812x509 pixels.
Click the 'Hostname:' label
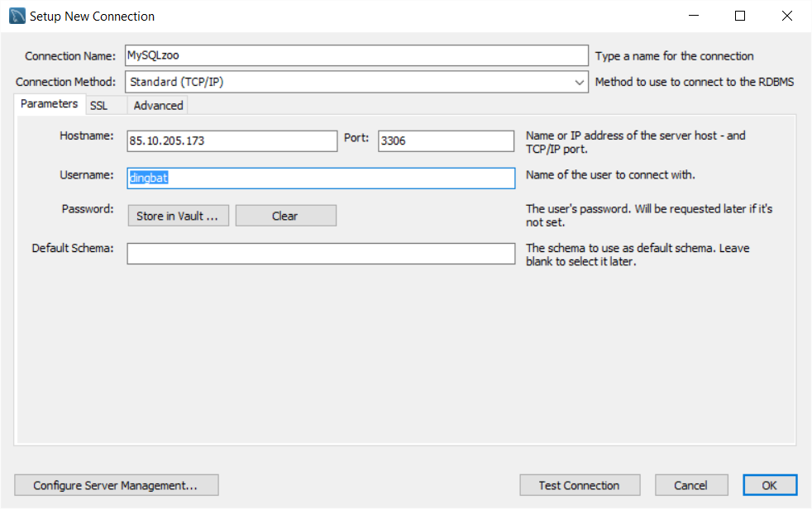click(87, 136)
